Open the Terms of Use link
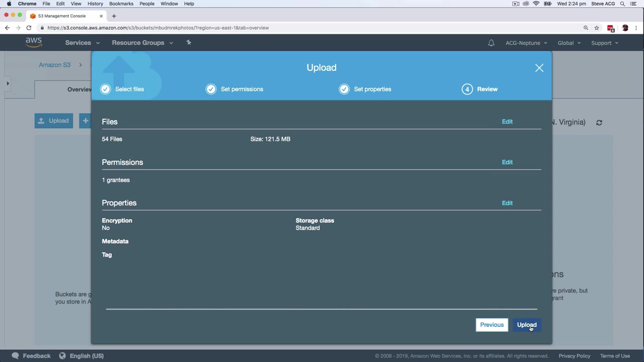This screenshot has width=644, height=362. click(615, 356)
